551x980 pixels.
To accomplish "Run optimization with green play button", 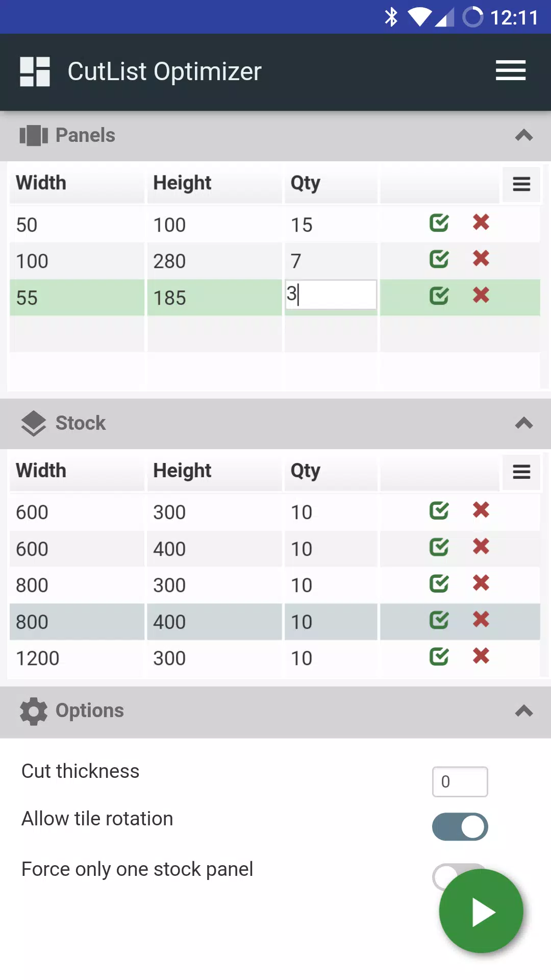I will [x=481, y=911].
